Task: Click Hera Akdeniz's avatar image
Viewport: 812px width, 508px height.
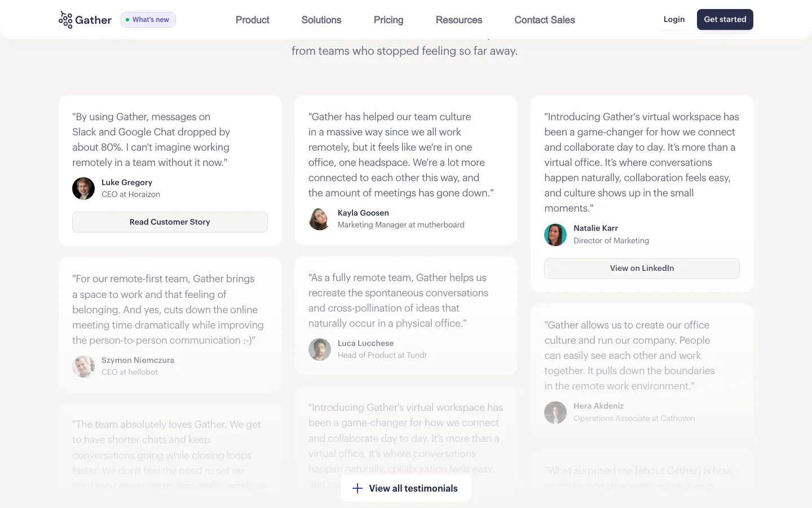Action: tap(555, 413)
